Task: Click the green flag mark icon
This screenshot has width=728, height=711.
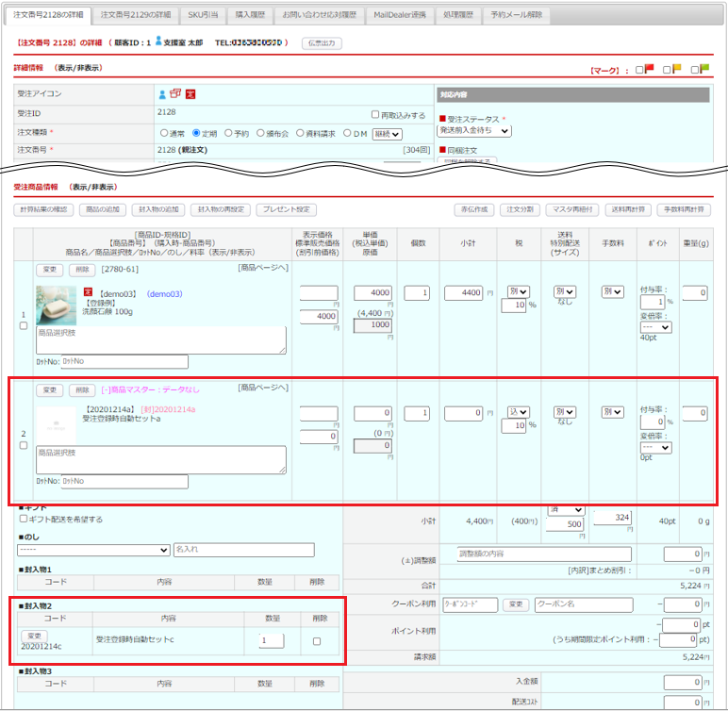Action: (703, 70)
